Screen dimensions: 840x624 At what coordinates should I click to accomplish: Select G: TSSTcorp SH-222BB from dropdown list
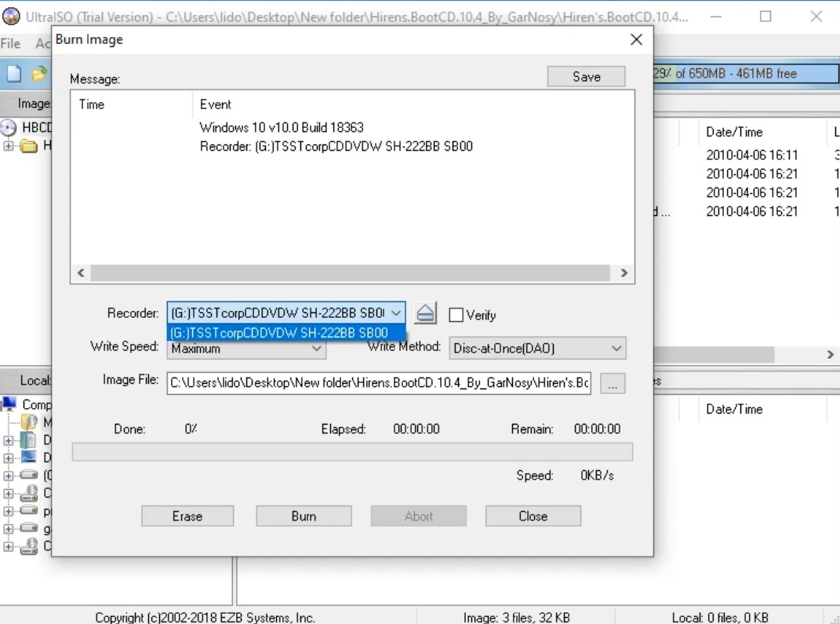pos(286,333)
